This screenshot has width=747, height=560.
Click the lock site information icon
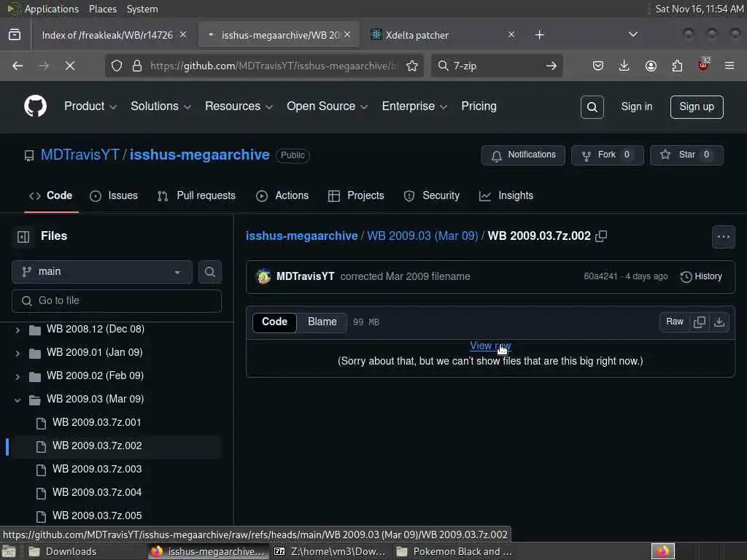tap(137, 66)
